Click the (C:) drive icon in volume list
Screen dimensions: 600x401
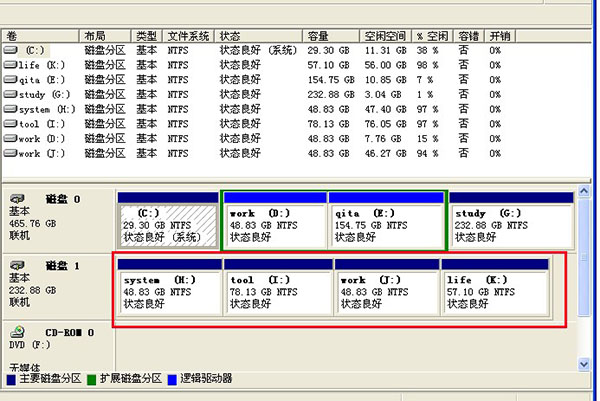click(11, 50)
